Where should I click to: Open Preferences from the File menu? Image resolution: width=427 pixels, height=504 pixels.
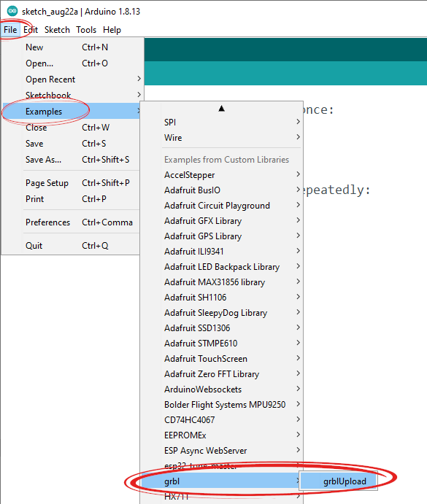[x=72, y=222]
